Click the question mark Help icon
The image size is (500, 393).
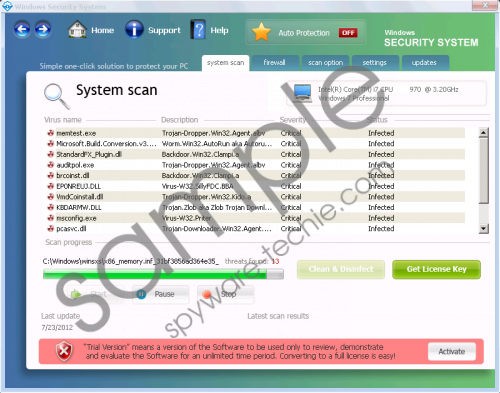point(198,30)
